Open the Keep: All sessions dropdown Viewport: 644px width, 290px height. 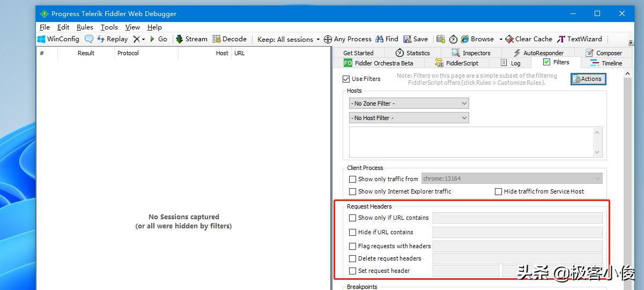coord(288,39)
